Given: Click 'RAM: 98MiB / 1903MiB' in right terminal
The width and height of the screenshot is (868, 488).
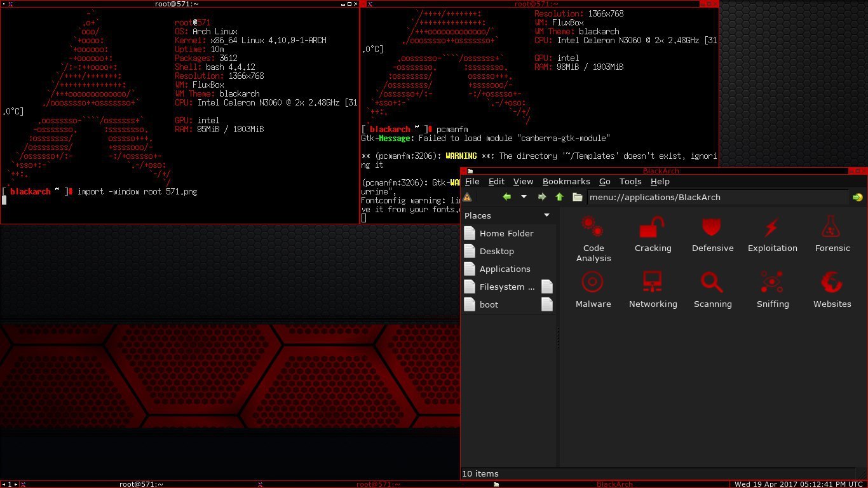Looking at the screenshot, I should [579, 67].
